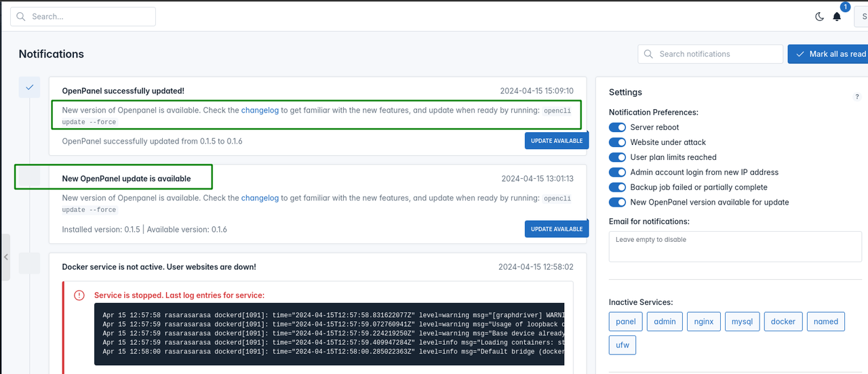Click timestamp 2024-04-15 13:01:13
The height and width of the screenshot is (374, 868).
click(x=538, y=179)
